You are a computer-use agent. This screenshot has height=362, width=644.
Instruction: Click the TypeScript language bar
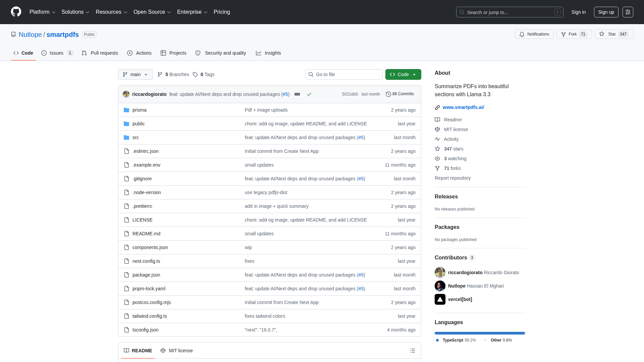479,333
